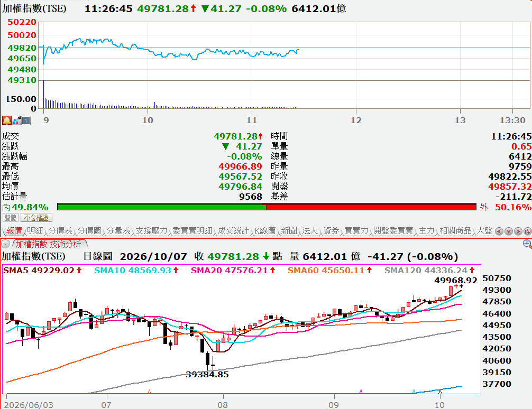Switch to the 主力 tab
532x409 pixels.
point(426,230)
